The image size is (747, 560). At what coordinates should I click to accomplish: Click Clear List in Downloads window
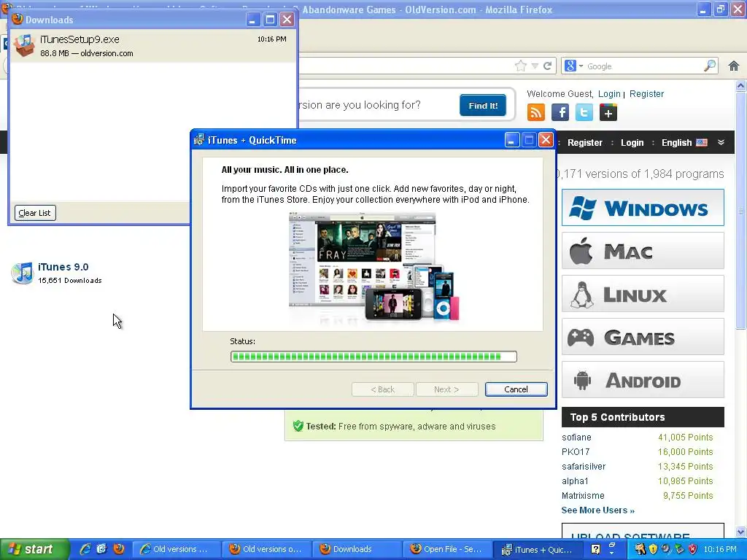click(35, 213)
